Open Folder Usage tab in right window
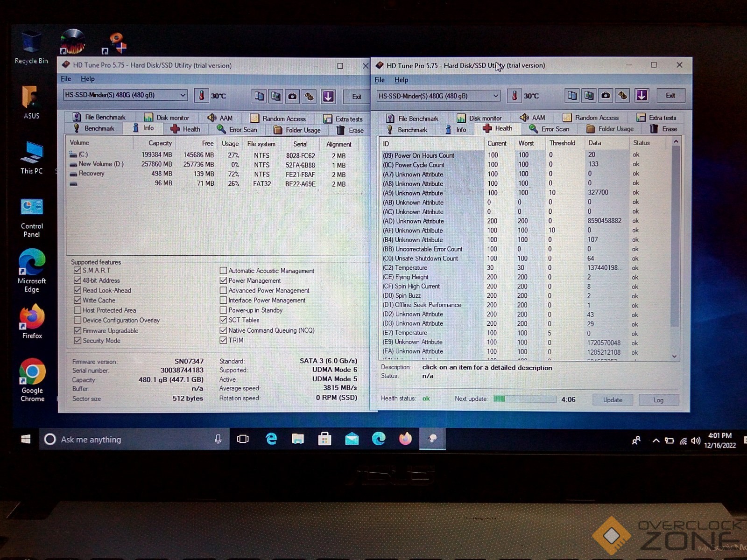 (x=611, y=129)
